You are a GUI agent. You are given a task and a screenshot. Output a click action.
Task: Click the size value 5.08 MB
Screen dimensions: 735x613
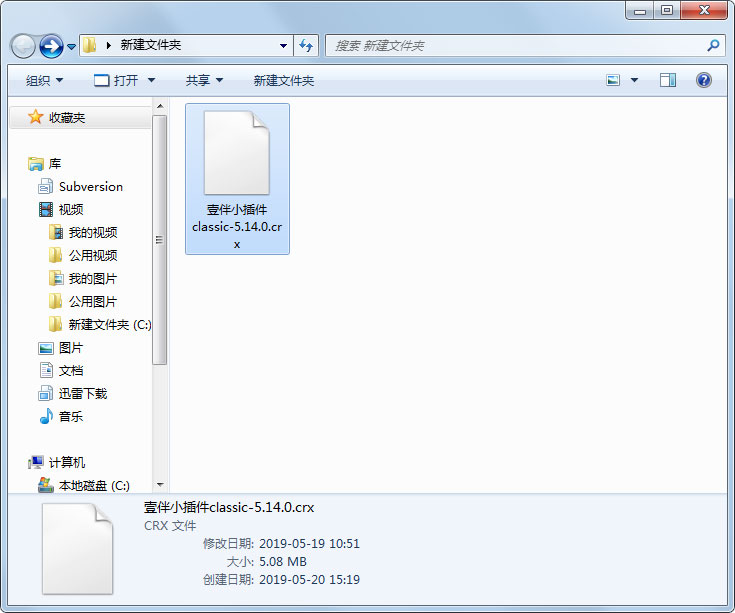[x=283, y=561]
